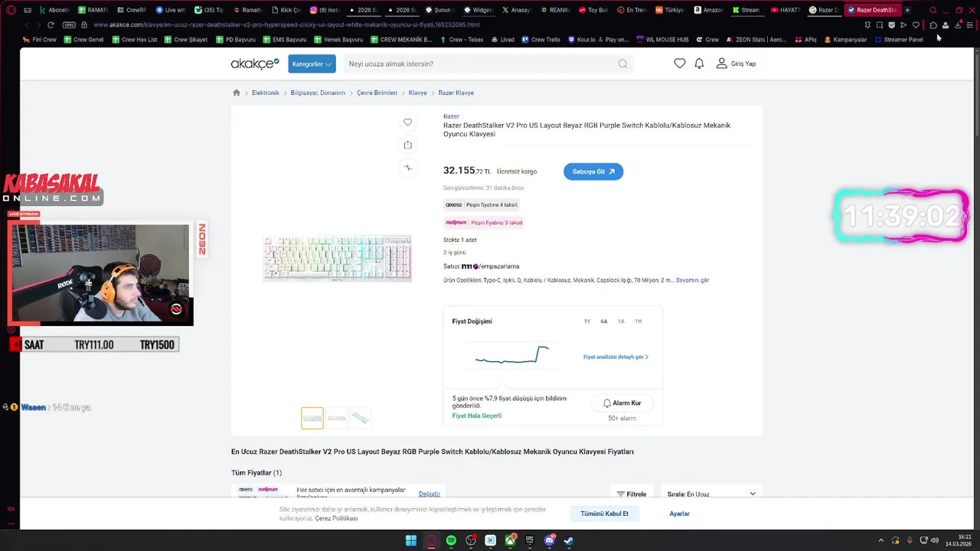Image resolution: width=980 pixels, height=551 pixels.
Task: Click the compare product icon
Action: tap(407, 168)
